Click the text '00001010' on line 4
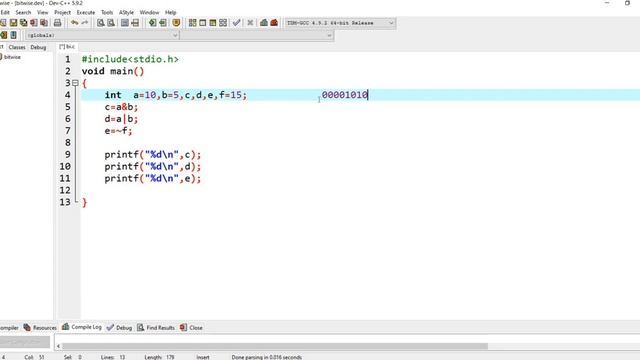This screenshot has width=640, height=360. pos(345,95)
